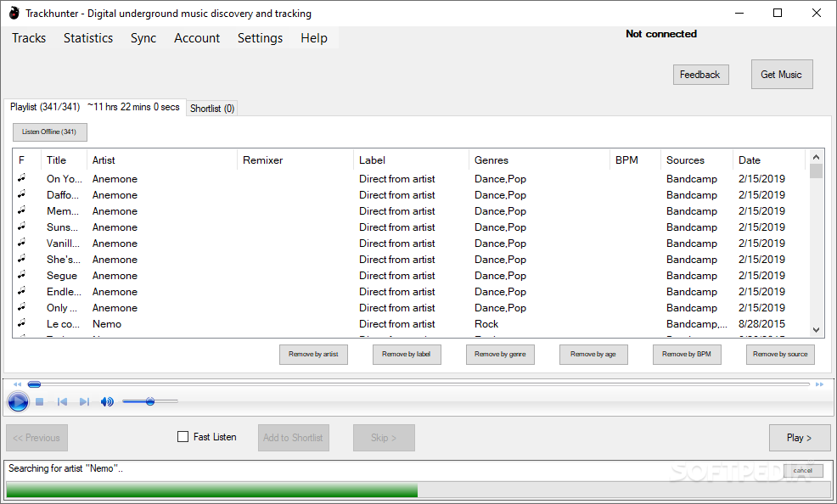Jump to next track media icon

click(84, 401)
